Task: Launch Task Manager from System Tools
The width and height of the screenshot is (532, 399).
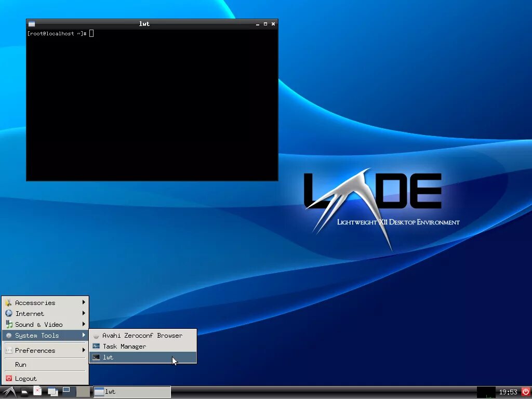Action: (143, 347)
